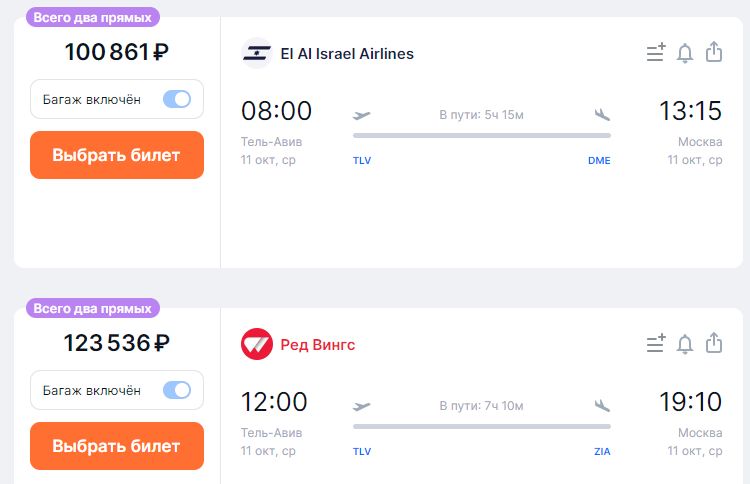This screenshot has height=484, width=750.
Task: Set price alert bell on El Al ticket
Action: pyautogui.click(x=685, y=53)
